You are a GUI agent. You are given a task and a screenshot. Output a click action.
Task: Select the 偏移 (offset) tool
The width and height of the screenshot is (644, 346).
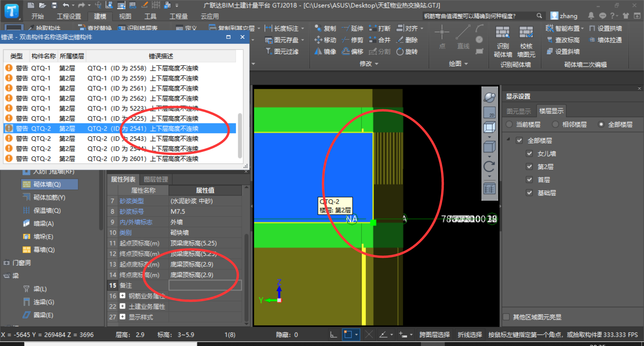[353, 51]
